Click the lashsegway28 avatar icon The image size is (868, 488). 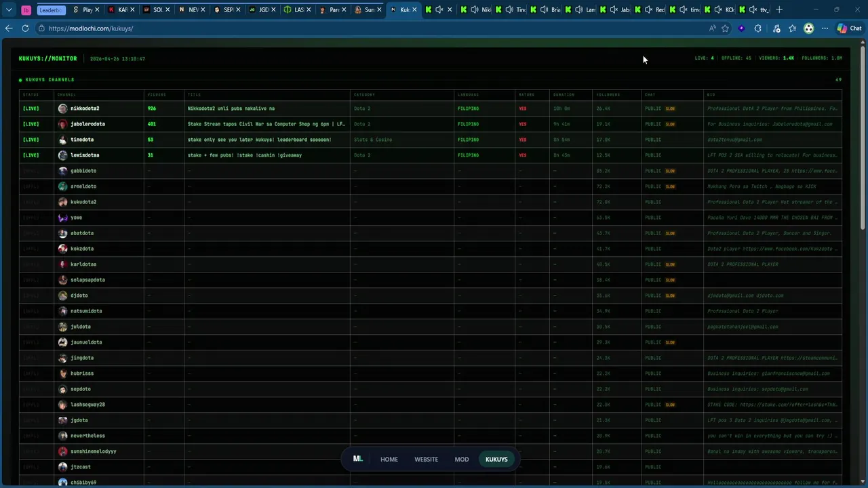tap(63, 405)
